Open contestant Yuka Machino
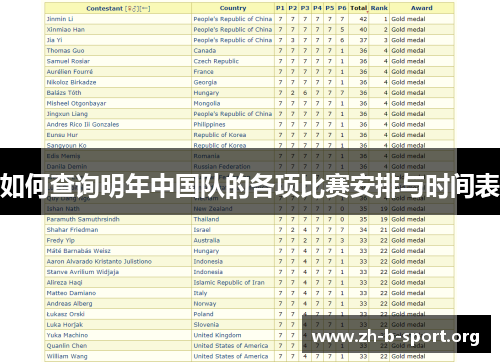Image resolution: width=500 pixels, height=362 pixels. coord(67,335)
